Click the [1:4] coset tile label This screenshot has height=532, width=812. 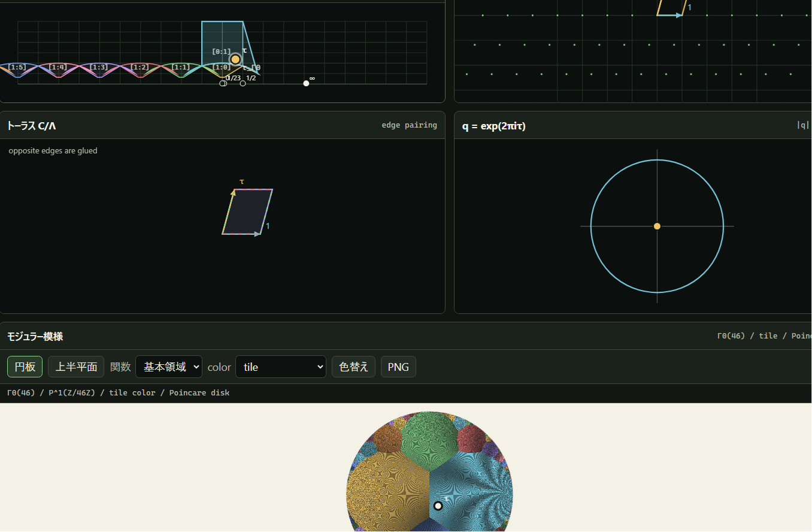pyautogui.click(x=58, y=67)
